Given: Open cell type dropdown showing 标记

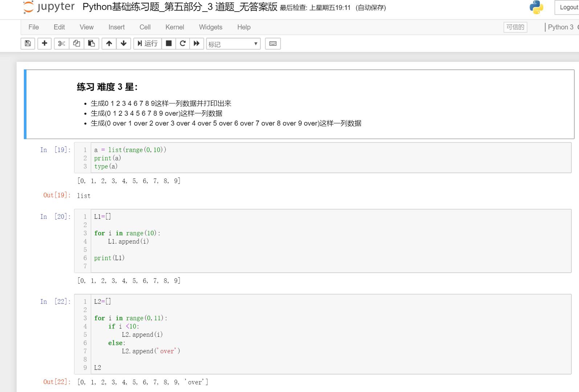Looking at the screenshot, I should 233,44.
